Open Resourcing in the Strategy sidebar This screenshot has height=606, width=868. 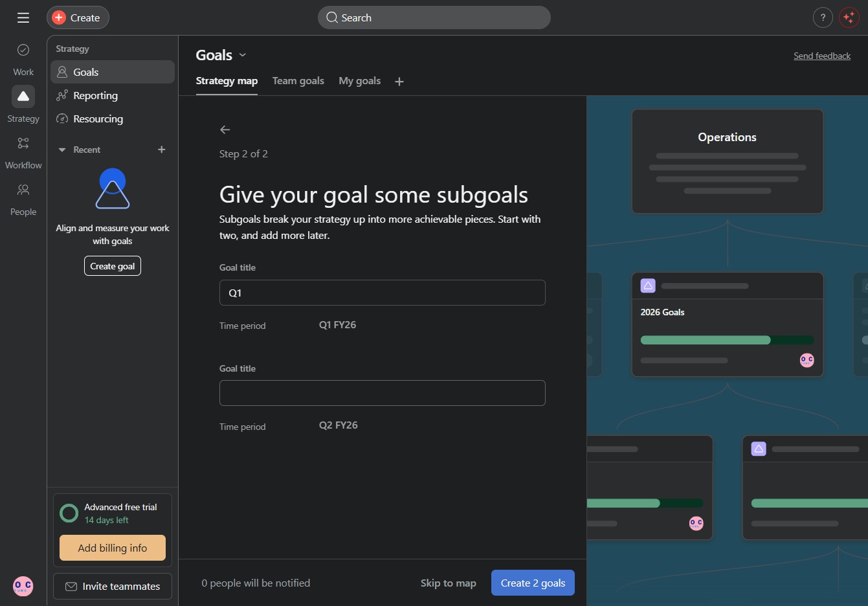pyautogui.click(x=113, y=118)
